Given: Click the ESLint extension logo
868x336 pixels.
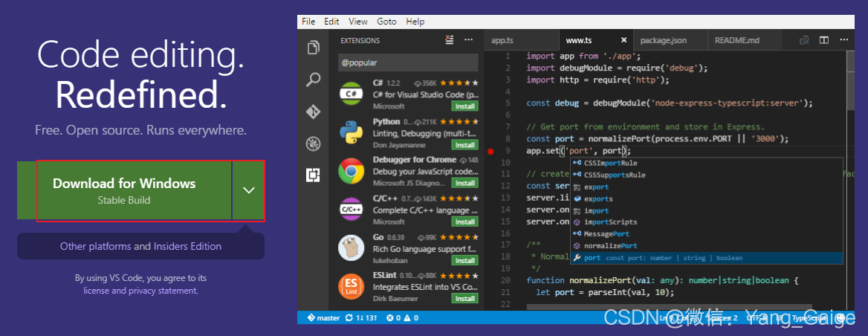Looking at the screenshot, I should click(352, 287).
